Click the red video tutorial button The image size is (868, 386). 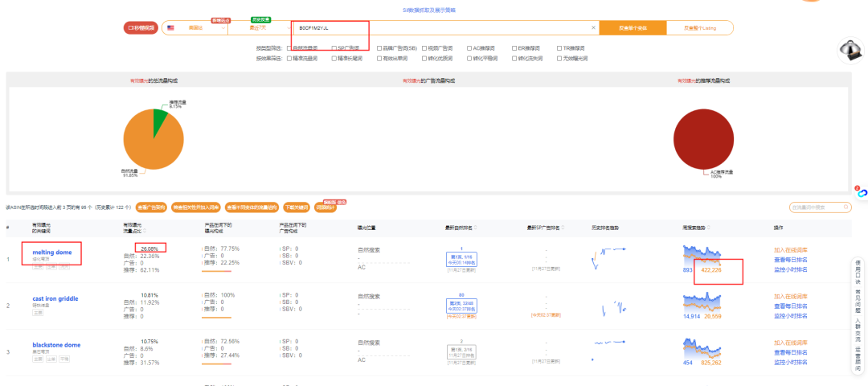click(141, 27)
